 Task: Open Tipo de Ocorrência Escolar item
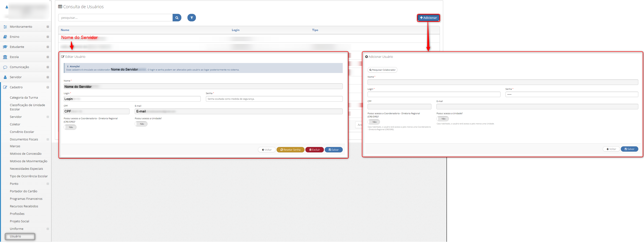[29, 176]
